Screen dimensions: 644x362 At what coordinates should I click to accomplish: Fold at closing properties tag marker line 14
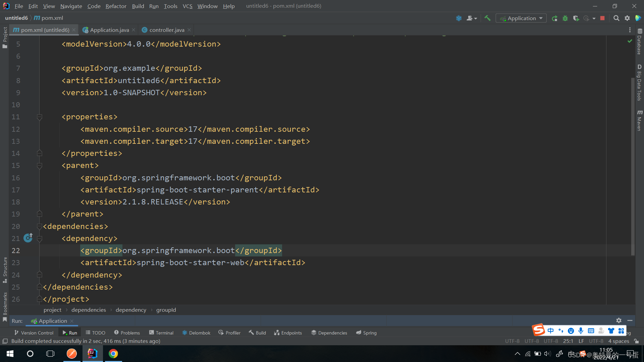tap(39, 153)
